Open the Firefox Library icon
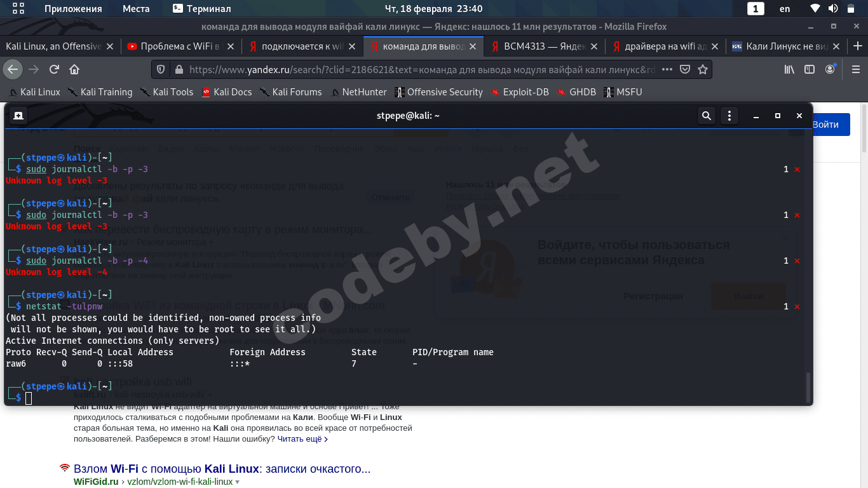This screenshot has height=488, width=868. tap(789, 69)
